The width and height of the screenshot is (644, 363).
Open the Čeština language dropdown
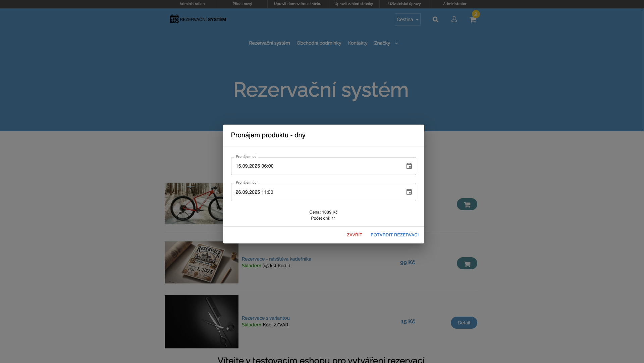[x=407, y=19]
